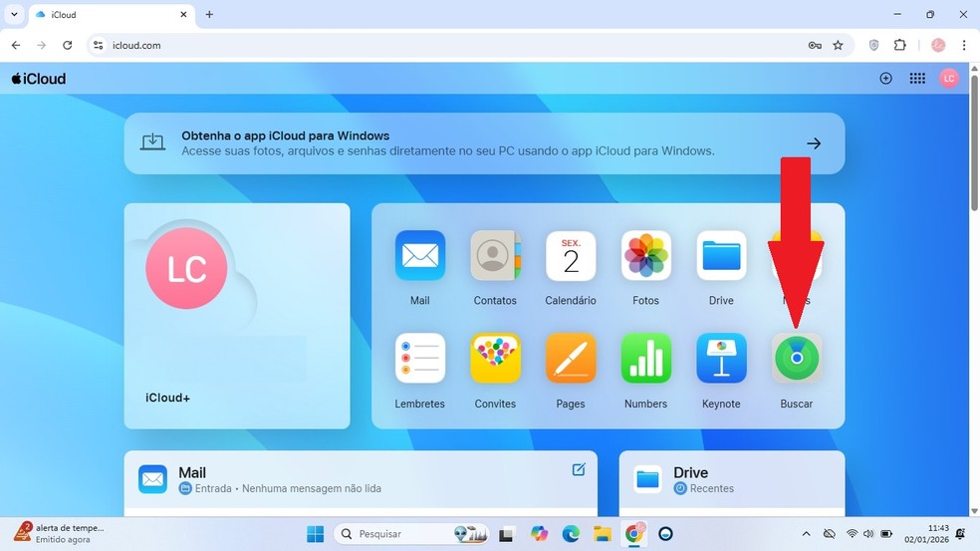Reload the iCloud page

(x=68, y=45)
